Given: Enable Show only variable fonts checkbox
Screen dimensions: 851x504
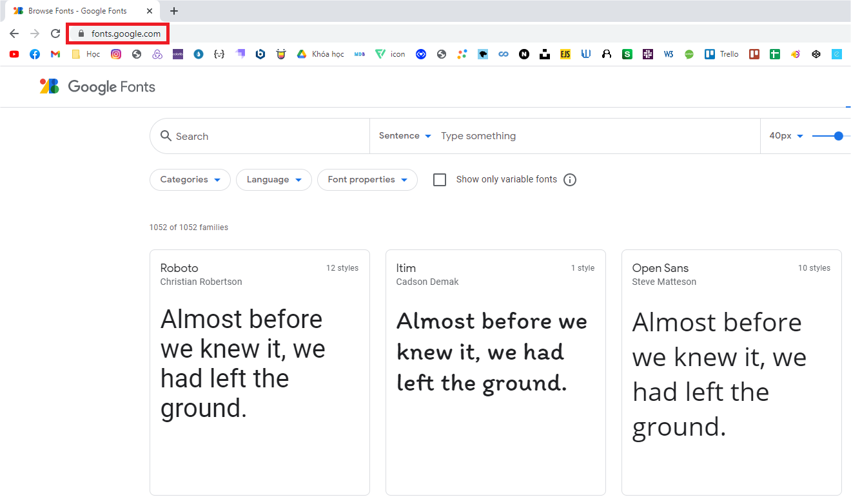Looking at the screenshot, I should coord(440,180).
